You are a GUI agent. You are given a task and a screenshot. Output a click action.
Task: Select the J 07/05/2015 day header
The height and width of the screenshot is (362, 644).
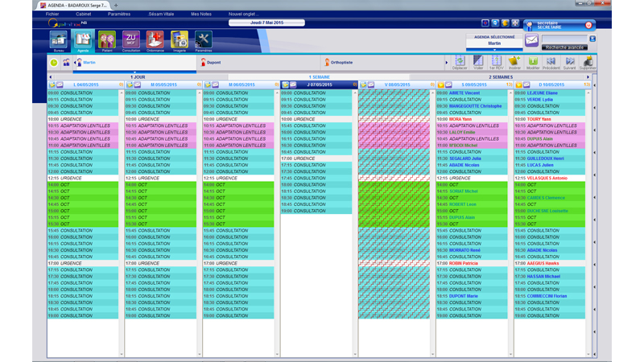(319, 85)
